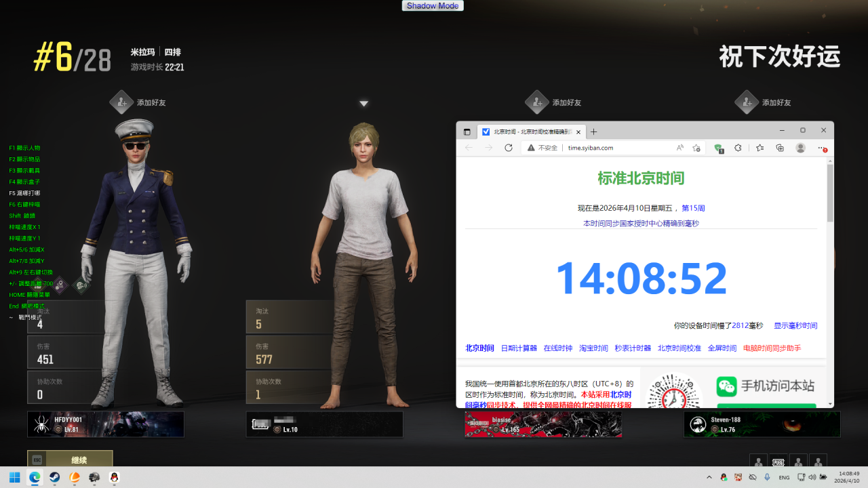Click the Edge collections icon
Viewport: 868px width, 488px height.
(780, 148)
